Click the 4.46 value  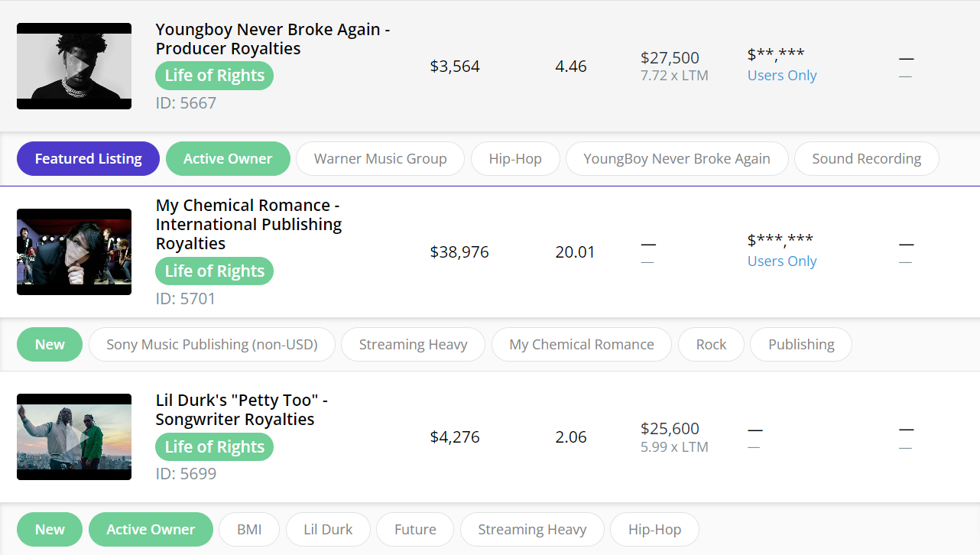[x=571, y=67]
